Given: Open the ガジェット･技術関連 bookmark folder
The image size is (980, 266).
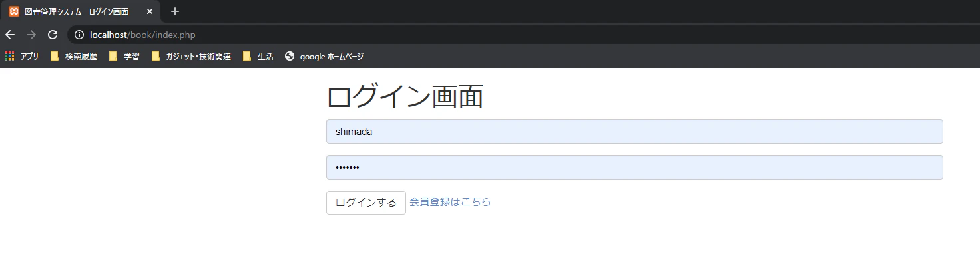Looking at the screenshot, I should 191,57.
